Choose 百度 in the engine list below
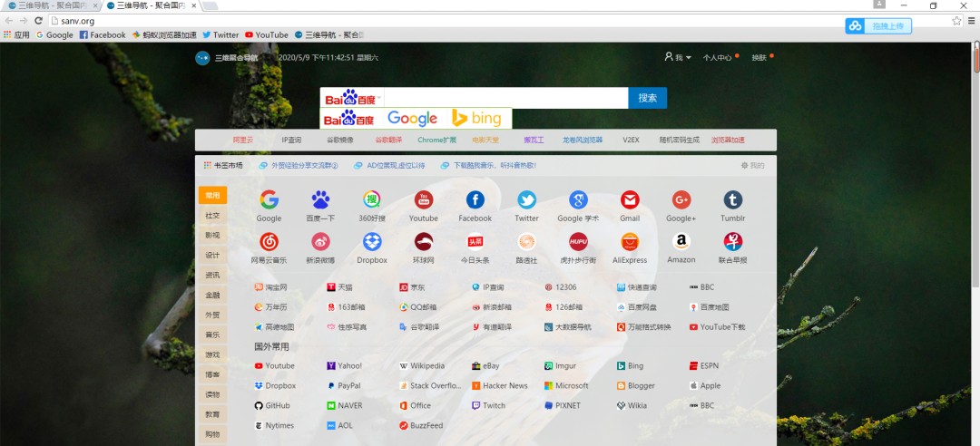 click(348, 118)
